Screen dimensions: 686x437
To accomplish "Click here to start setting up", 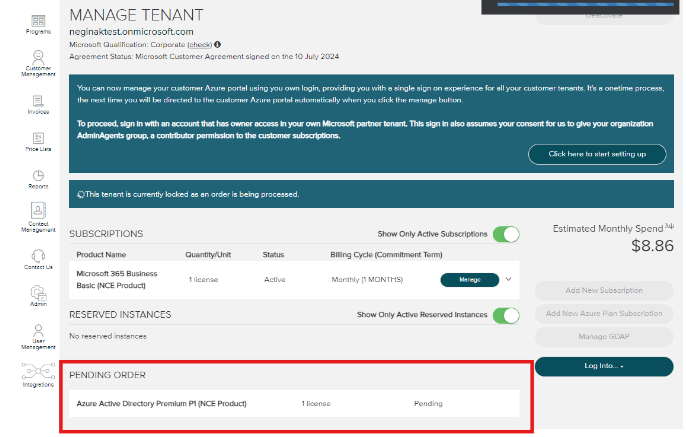I will 597,153.
